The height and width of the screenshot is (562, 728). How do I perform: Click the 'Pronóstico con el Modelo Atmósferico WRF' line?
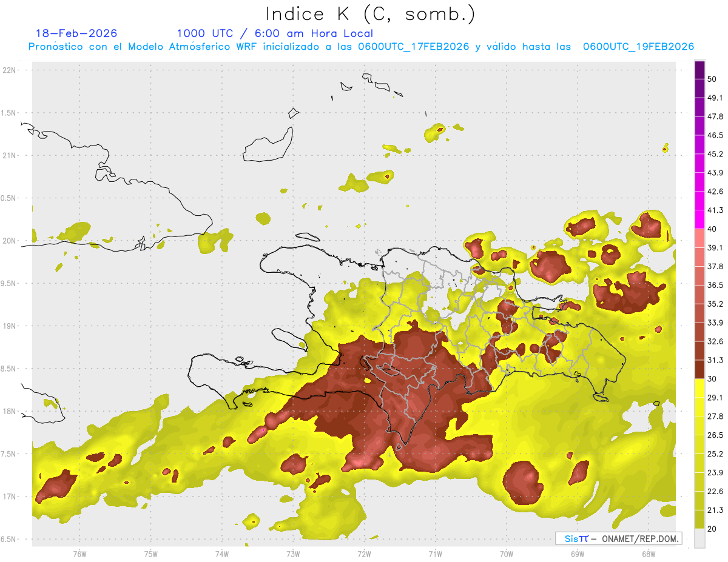point(361,47)
